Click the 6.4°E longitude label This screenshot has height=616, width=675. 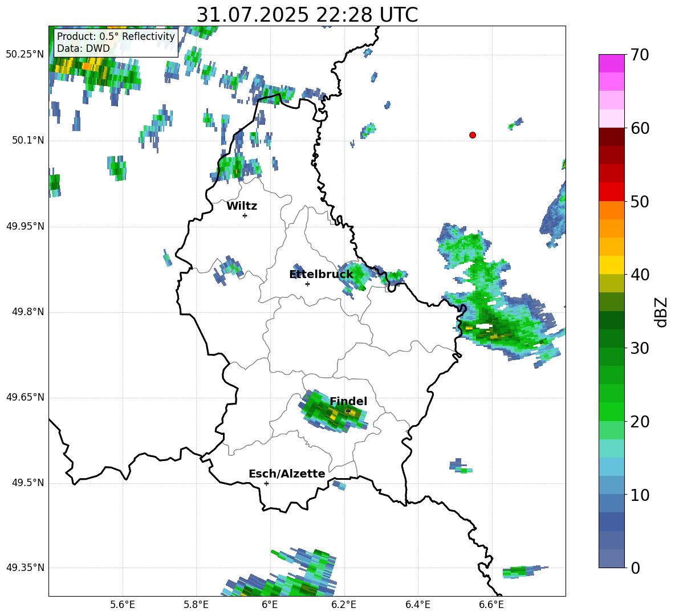pos(417,605)
